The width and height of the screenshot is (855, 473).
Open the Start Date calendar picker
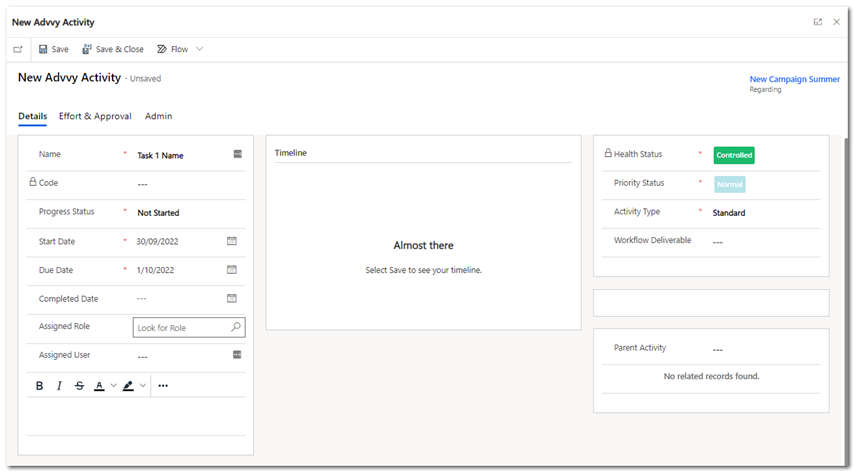coord(232,241)
